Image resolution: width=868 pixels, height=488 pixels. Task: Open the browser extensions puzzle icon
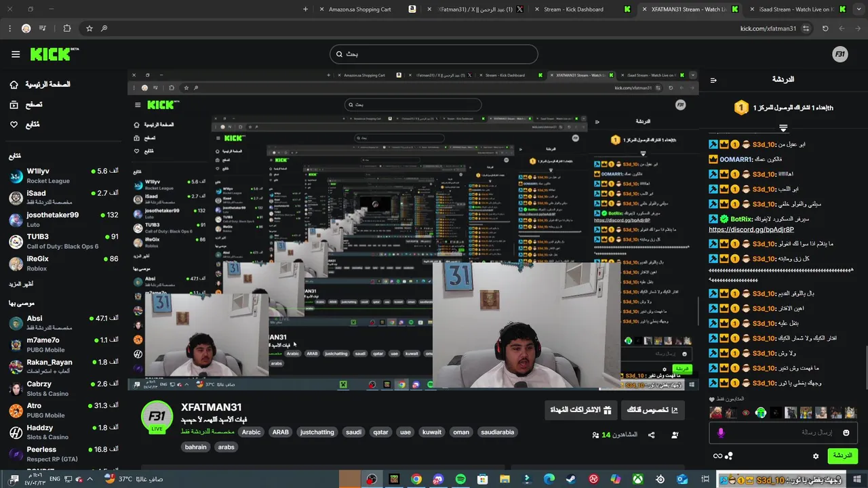(66, 28)
